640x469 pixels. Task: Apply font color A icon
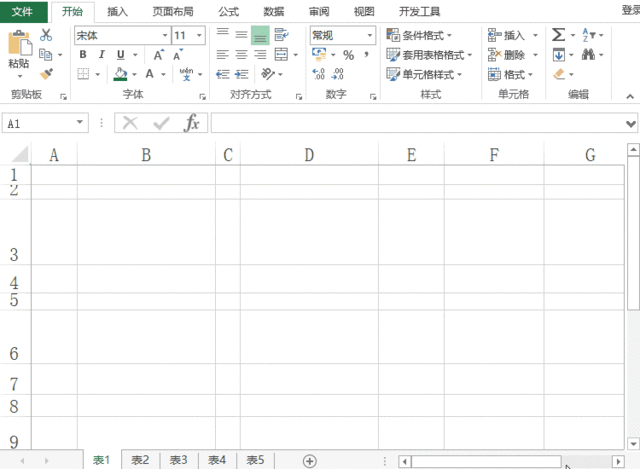(150, 74)
